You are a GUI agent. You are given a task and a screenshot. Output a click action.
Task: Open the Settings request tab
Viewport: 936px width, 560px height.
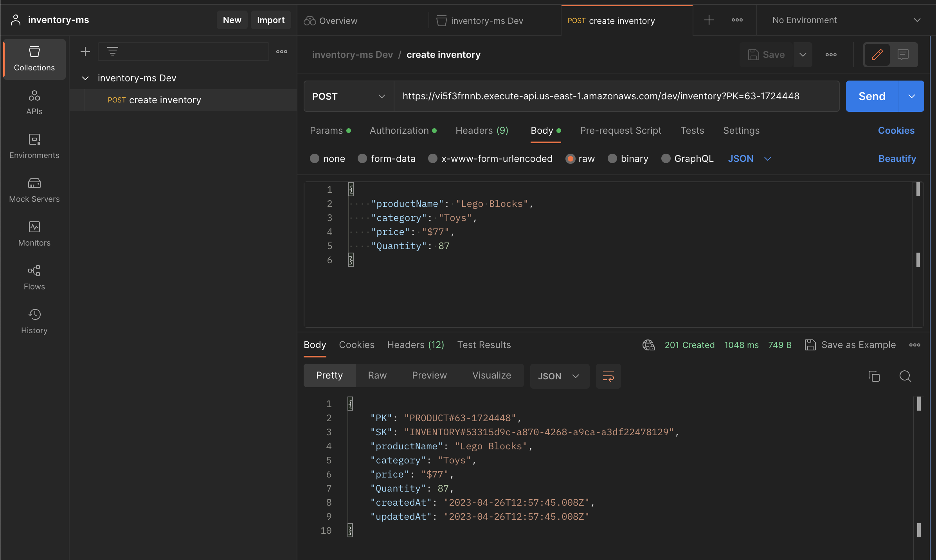[x=741, y=130]
